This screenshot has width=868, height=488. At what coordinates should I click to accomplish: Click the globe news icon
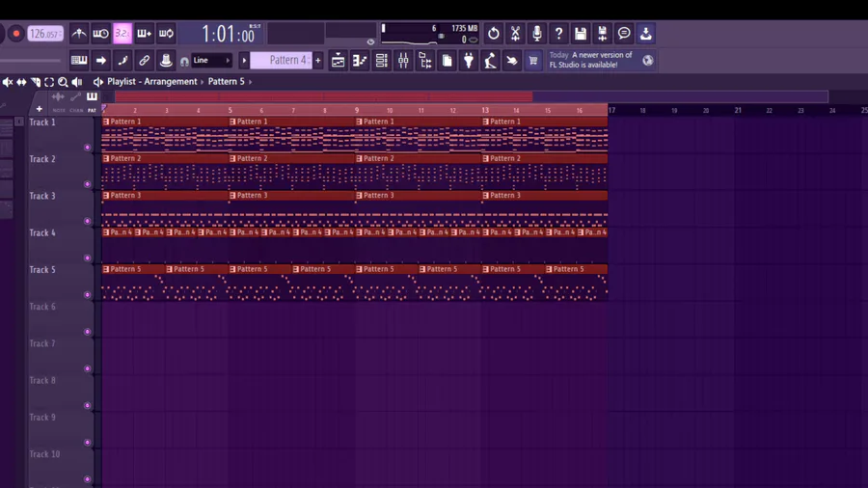pos(648,61)
